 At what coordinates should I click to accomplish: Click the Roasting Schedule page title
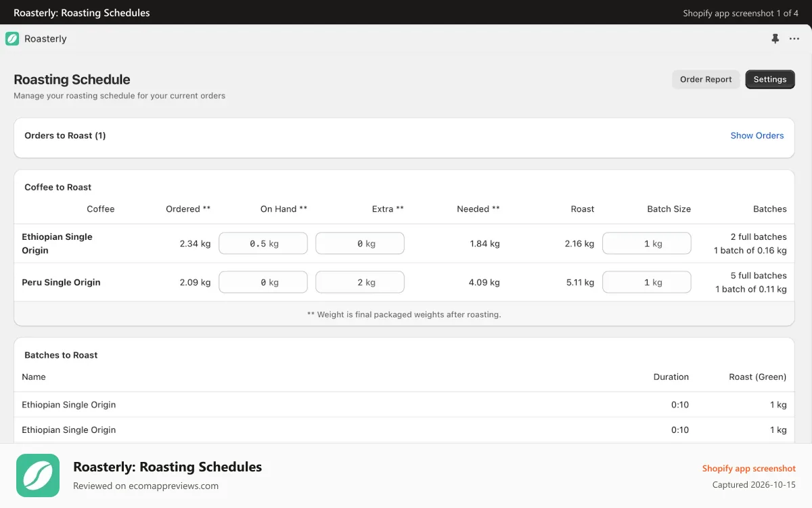72,79
